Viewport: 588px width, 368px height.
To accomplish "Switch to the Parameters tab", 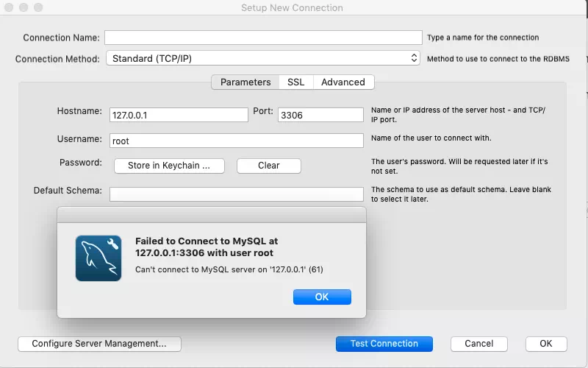I will click(x=245, y=82).
